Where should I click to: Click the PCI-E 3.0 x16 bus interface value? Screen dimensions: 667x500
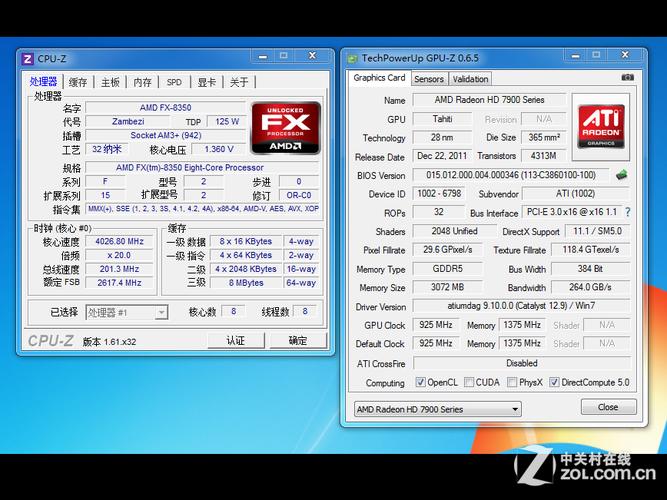click(572, 212)
